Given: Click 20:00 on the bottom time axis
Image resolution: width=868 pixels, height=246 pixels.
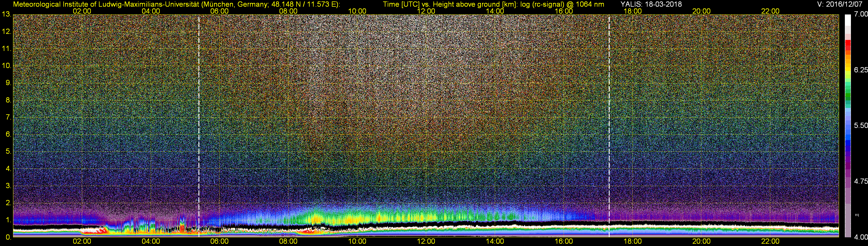Looking at the screenshot, I should click(x=702, y=242).
